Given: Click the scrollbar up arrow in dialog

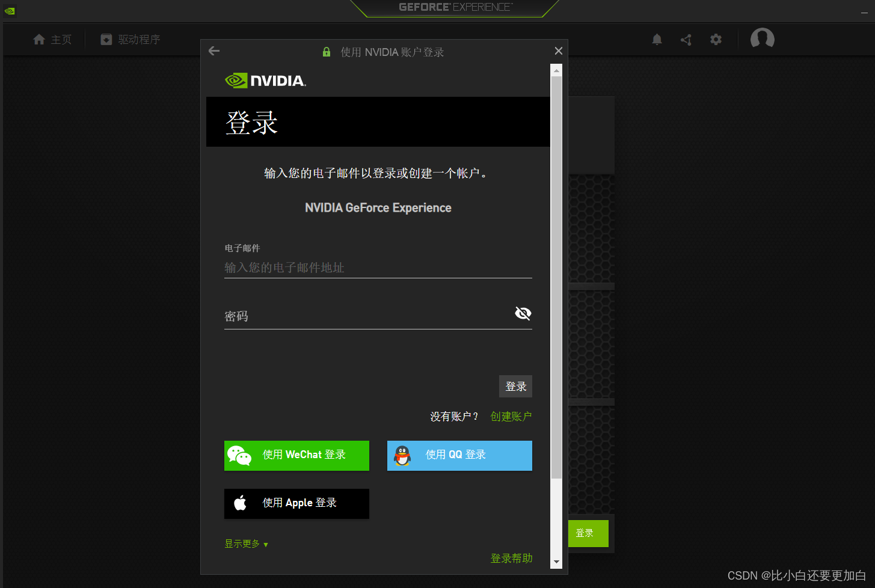Looking at the screenshot, I should pyautogui.click(x=556, y=70).
